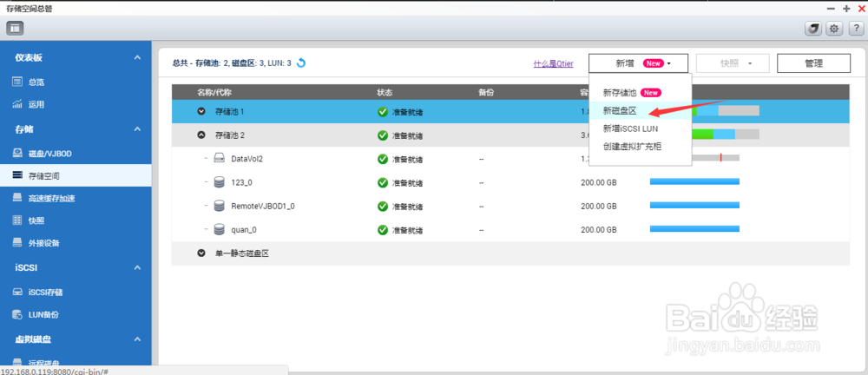Click the 状态 column header
Viewport: 868px width, 375px height.
(x=385, y=92)
